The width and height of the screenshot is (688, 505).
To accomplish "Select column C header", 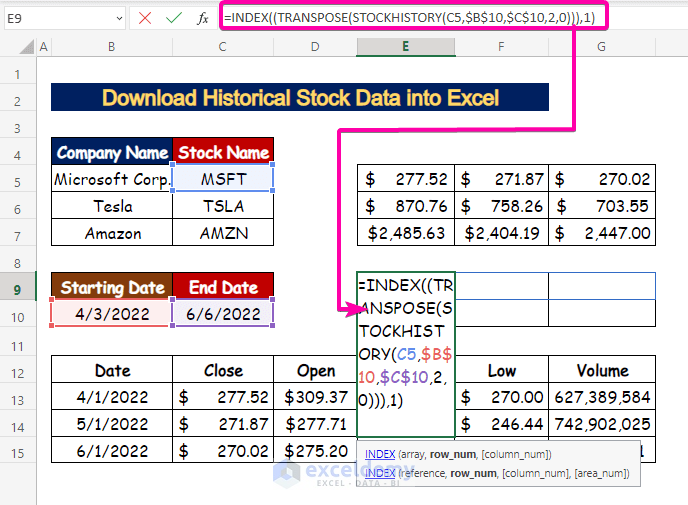I will [222, 47].
